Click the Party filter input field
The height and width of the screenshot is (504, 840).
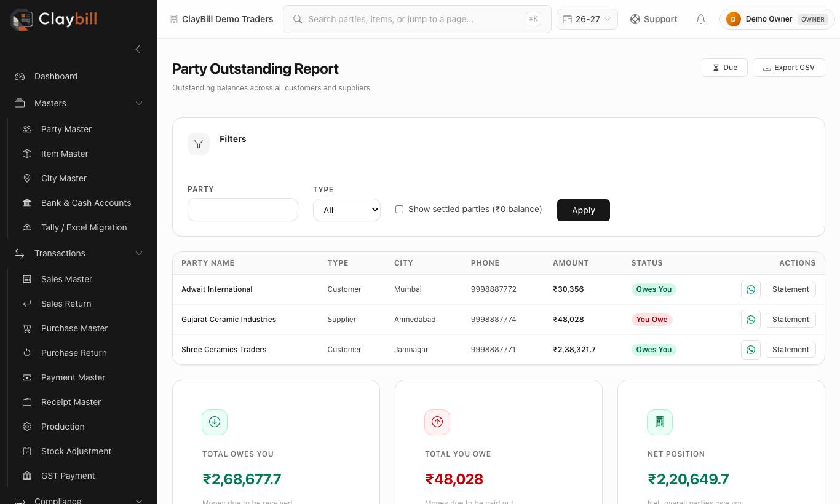pos(243,210)
